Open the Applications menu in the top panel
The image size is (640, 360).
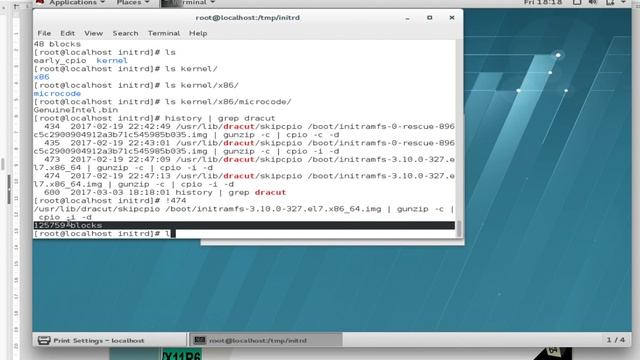[77, 3]
